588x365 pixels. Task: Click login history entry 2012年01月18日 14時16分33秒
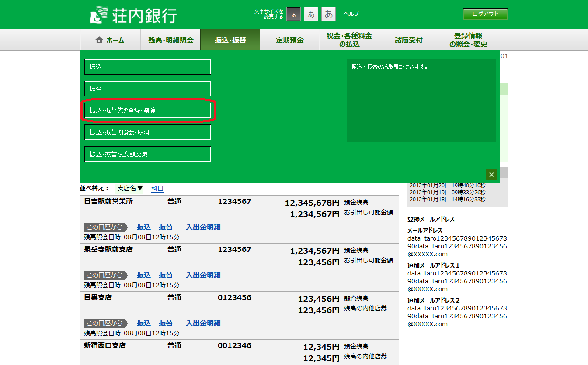[x=448, y=200]
